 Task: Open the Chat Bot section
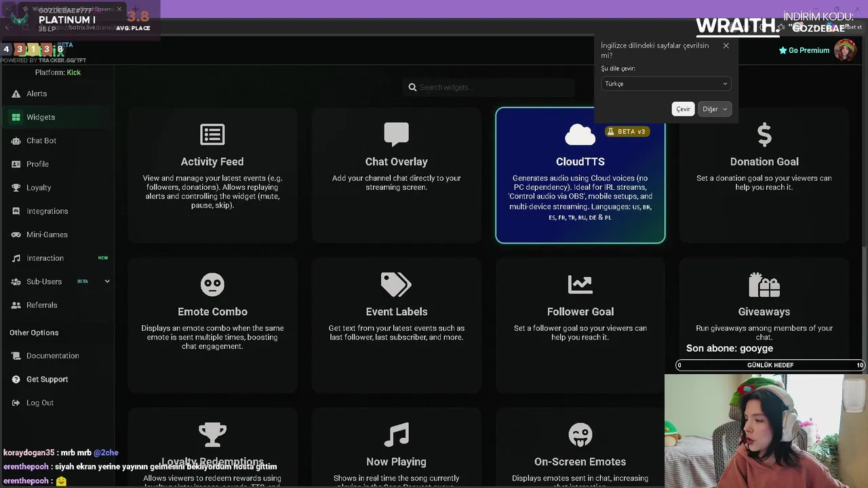click(58, 140)
